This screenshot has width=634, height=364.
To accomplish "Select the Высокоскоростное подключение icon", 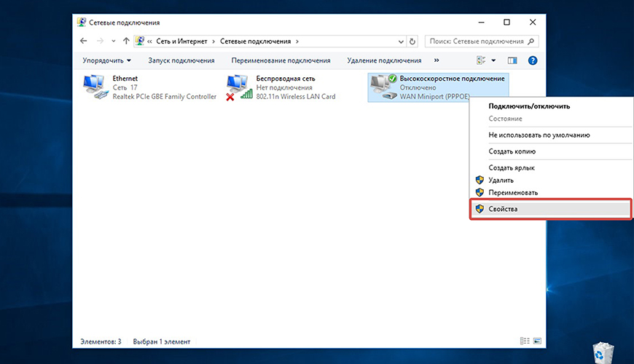I will click(384, 87).
